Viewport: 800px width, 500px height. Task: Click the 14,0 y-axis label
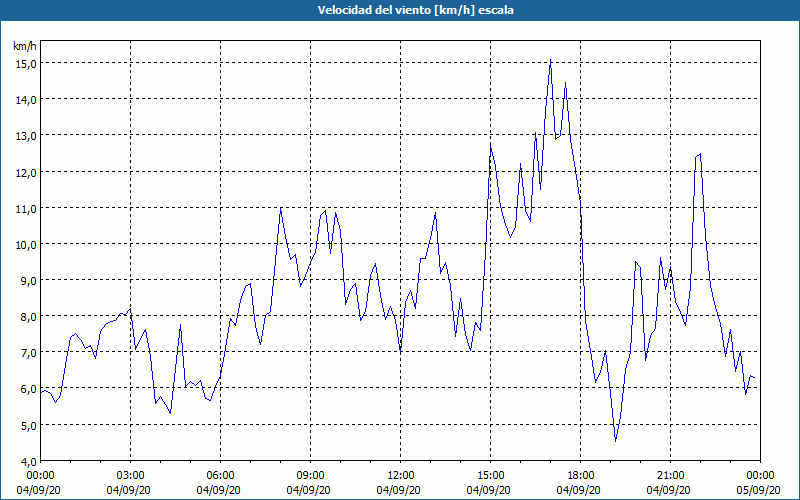pyautogui.click(x=27, y=100)
